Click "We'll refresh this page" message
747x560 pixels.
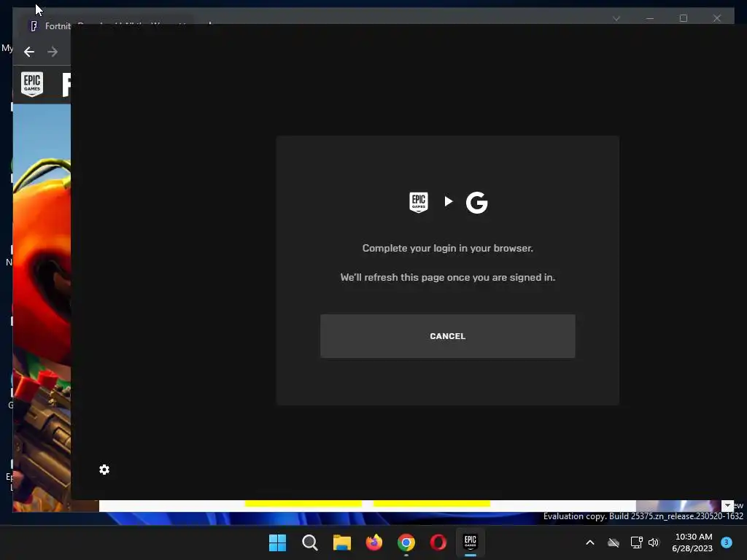(447, 277)
